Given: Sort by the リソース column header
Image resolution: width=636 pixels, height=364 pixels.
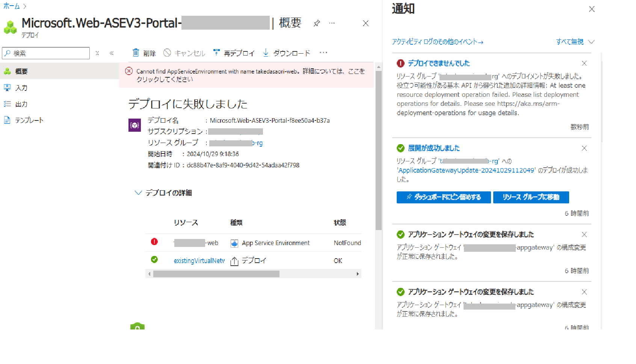Looking at the screenshot, I should [186, 223].
